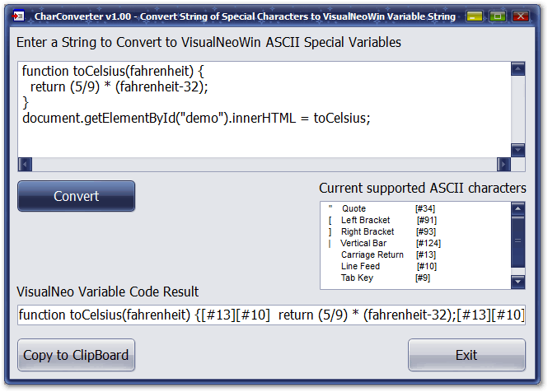Click the Convert button
The image size is (548, 392).
tap(76, 196)
